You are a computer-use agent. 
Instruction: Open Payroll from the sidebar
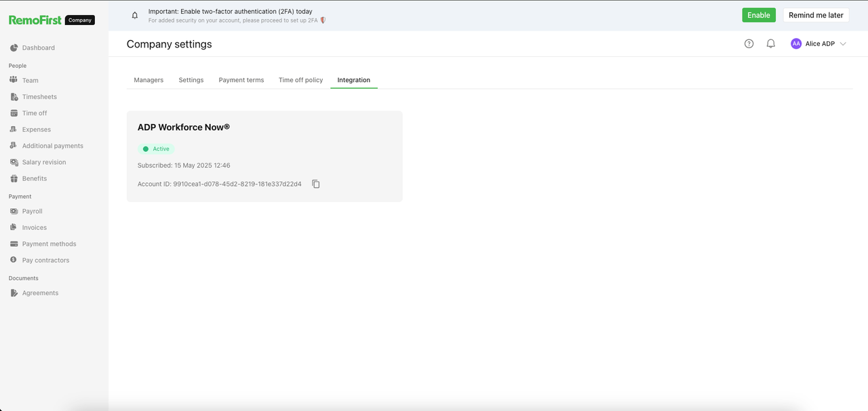(x=33, y=211)
